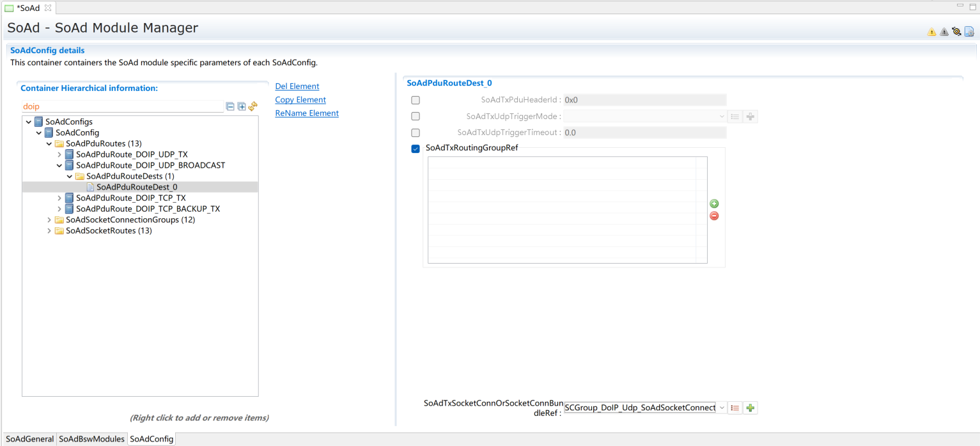
Task: Click the collapse all icon beside the filter box
Action: (x=230, y=107)
